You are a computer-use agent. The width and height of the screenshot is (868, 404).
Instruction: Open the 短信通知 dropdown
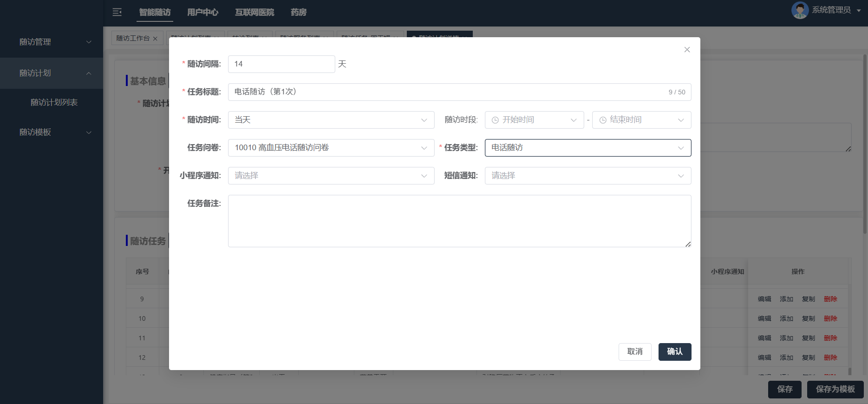[x=588, y=176]
